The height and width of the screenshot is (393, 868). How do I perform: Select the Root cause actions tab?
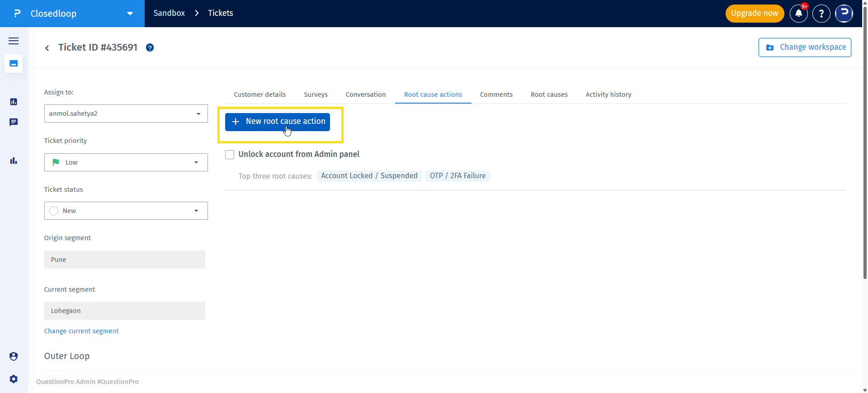click(x=433, y=95)
